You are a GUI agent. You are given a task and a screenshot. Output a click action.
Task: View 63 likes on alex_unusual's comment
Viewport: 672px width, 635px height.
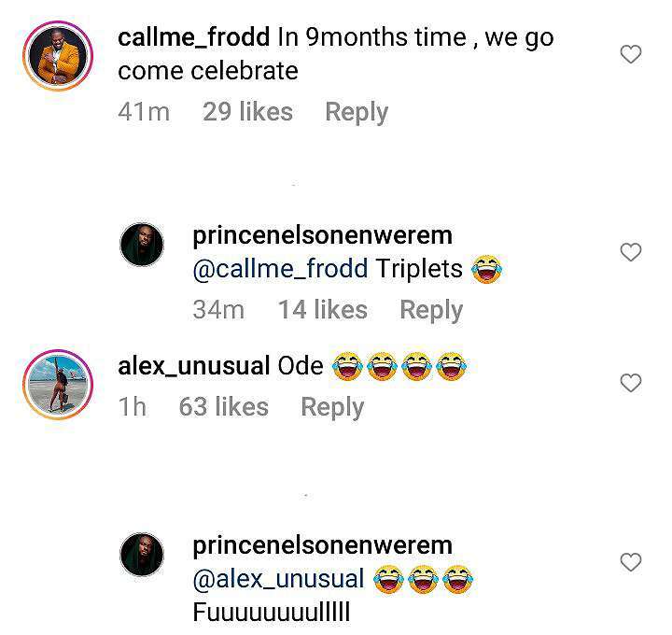pyautogui.click(x=223, y=407)
